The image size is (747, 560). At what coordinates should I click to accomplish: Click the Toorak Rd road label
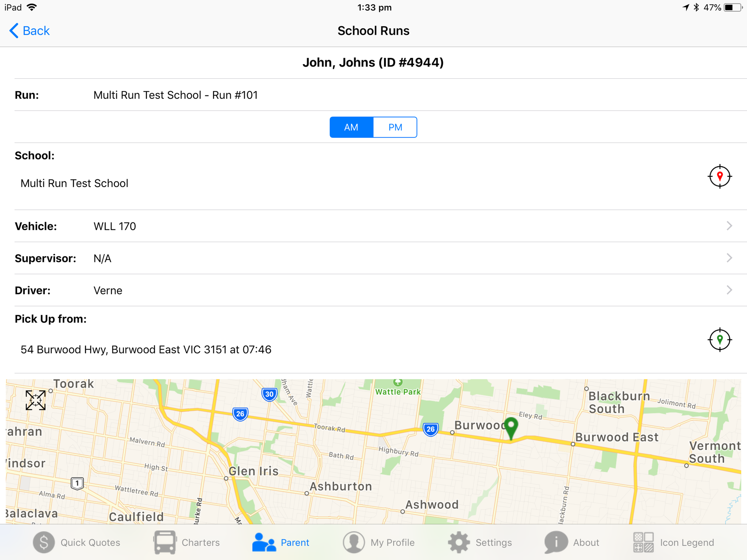pos(329,428)
